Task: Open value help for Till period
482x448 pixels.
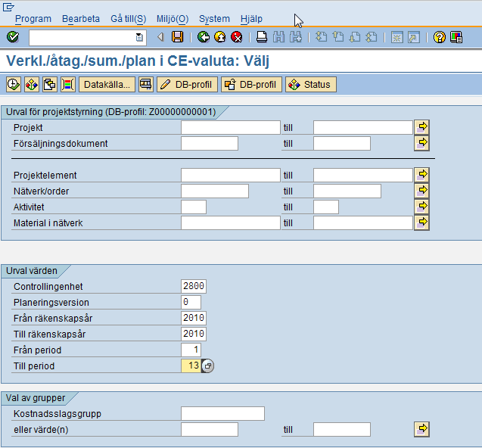Action: click(208, 366)
